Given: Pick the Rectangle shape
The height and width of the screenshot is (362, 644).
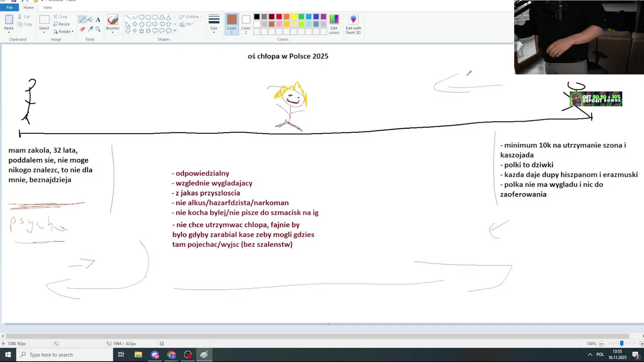Looking at the screenshot, I should point(148,17).
